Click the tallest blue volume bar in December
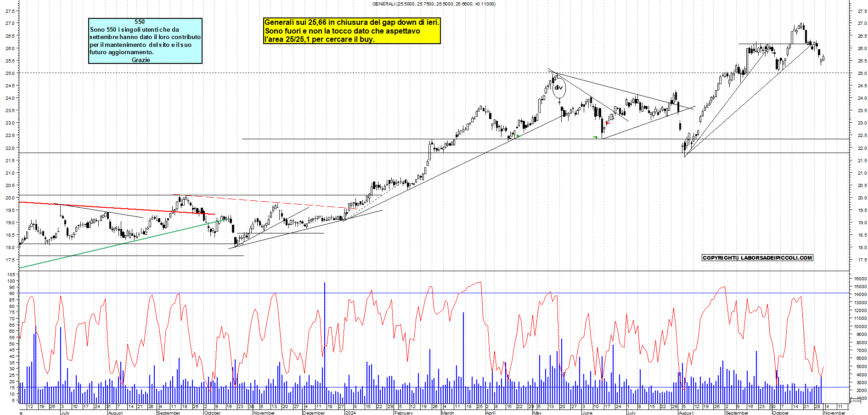 pos(325,343)
